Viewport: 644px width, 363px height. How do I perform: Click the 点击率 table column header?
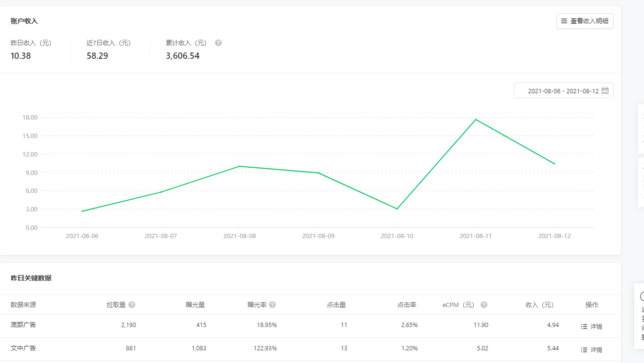click(x=407, y=305)
